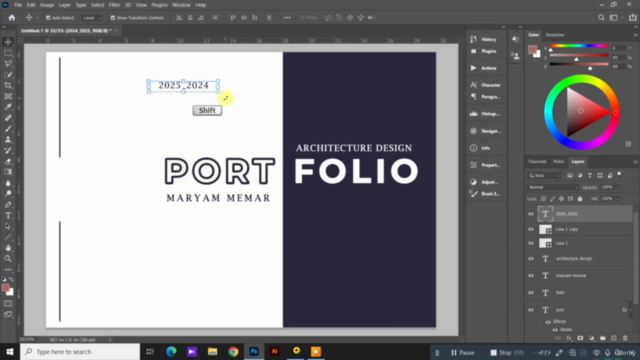
Task: Open the Opacity dropdown arrow
Action: [x=618, y=187]
